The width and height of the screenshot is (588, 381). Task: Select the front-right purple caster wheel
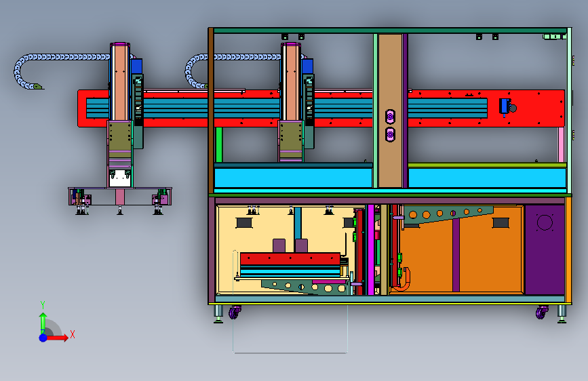tap(541, 313)
